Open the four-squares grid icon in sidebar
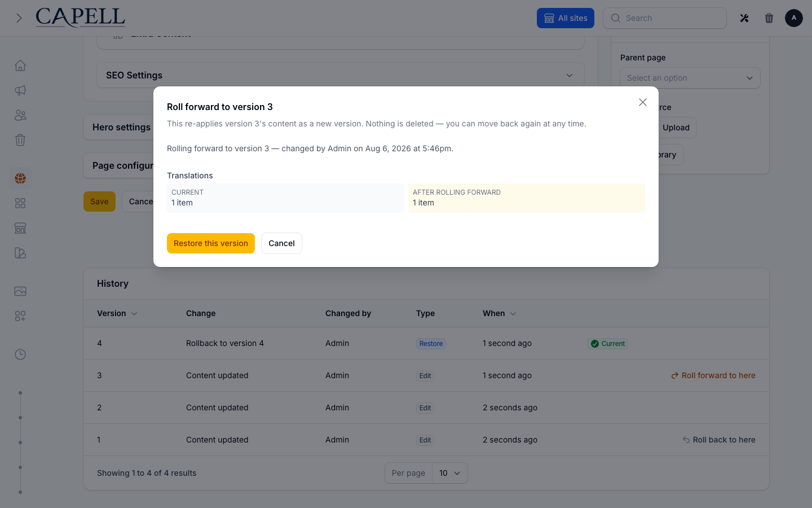This screenshot has width=812, height=508. pos(20,203)
